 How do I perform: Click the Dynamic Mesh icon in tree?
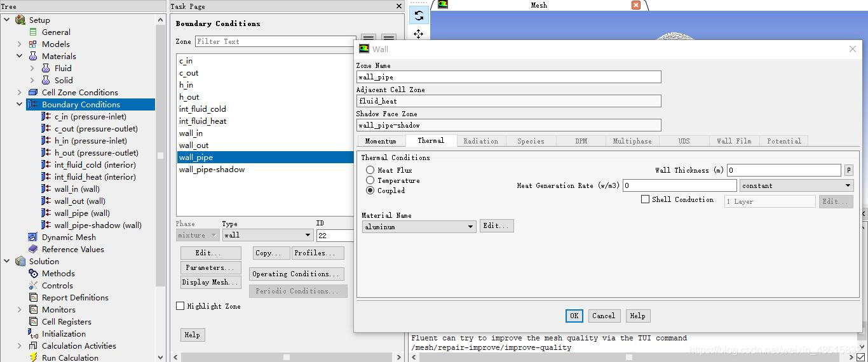coord(33,237)
